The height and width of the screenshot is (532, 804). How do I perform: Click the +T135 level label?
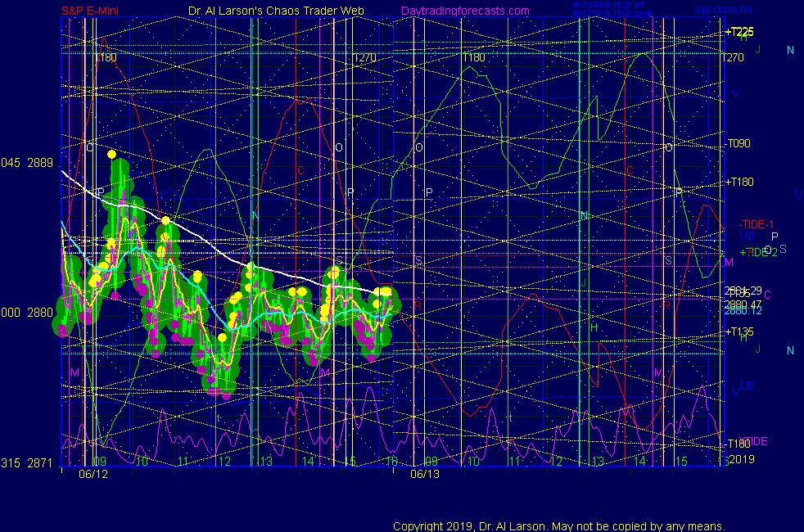click(739, 331)
